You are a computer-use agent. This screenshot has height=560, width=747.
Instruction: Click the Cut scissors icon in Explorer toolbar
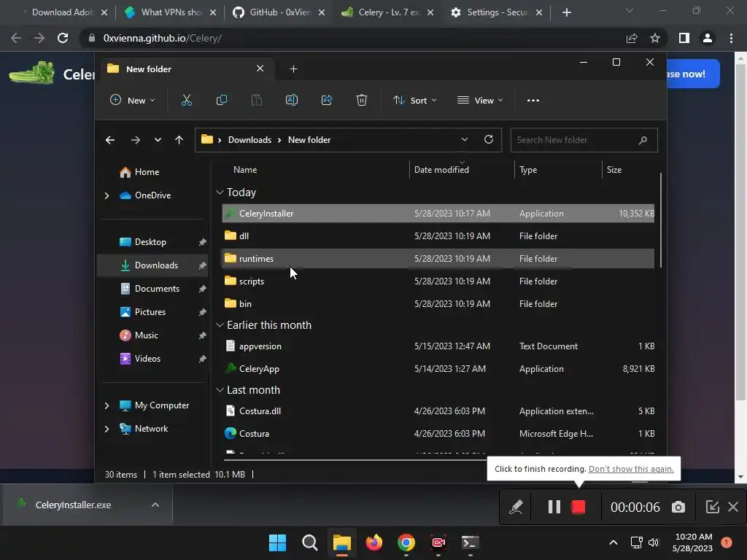pos(186,101)
